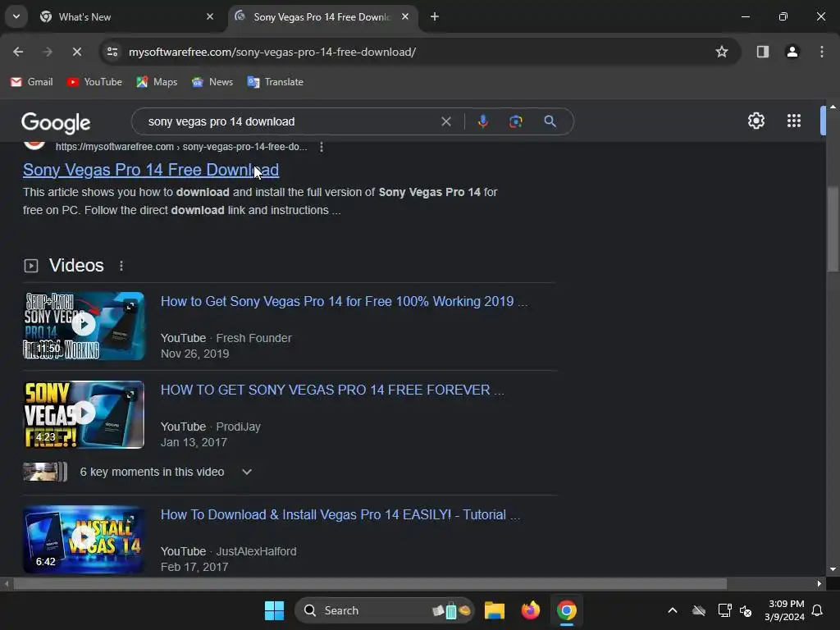
Task: Open the Windows Start menu
Action: pyautogui.click(x=274, y=610)
